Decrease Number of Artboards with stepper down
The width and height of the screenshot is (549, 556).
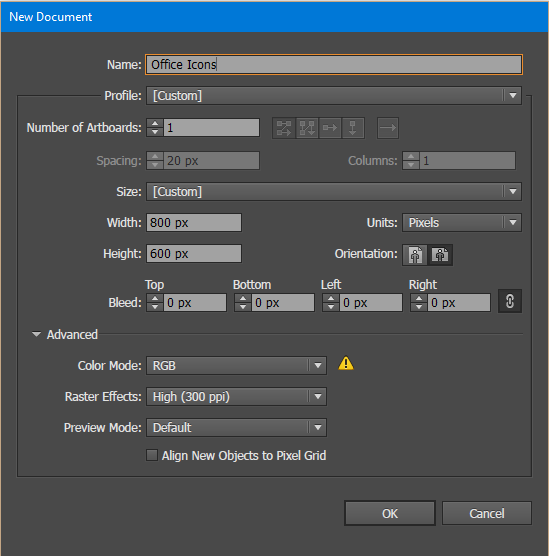[x=155, y=132]
